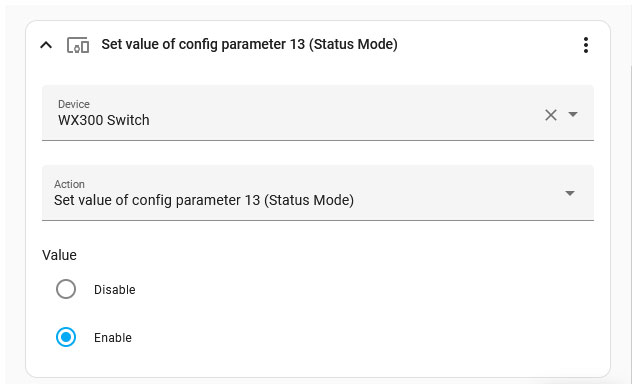Select the Enable radio button

66,337
